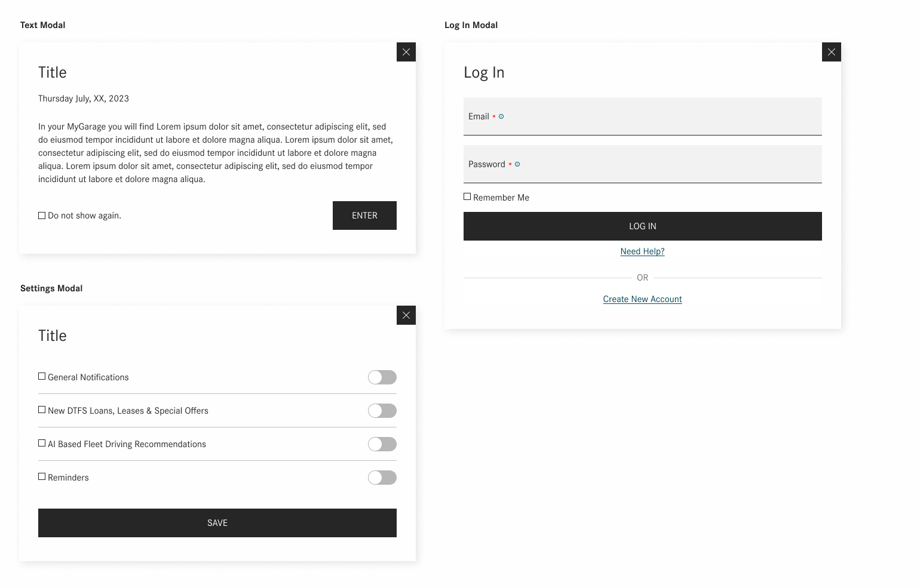Enable the Reminders toggle switch

click(x=382, y=478)
